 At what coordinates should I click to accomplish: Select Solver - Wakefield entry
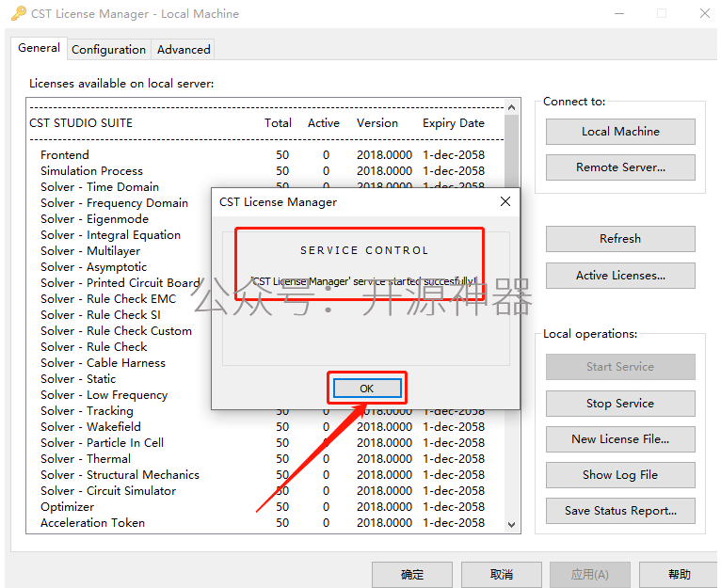pos(262,426)
